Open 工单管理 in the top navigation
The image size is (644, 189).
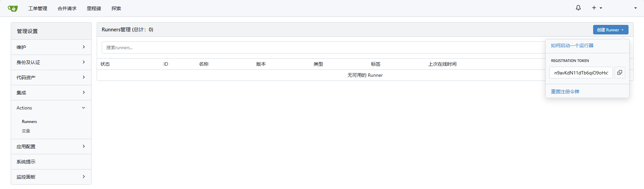[x=38, y=8]
